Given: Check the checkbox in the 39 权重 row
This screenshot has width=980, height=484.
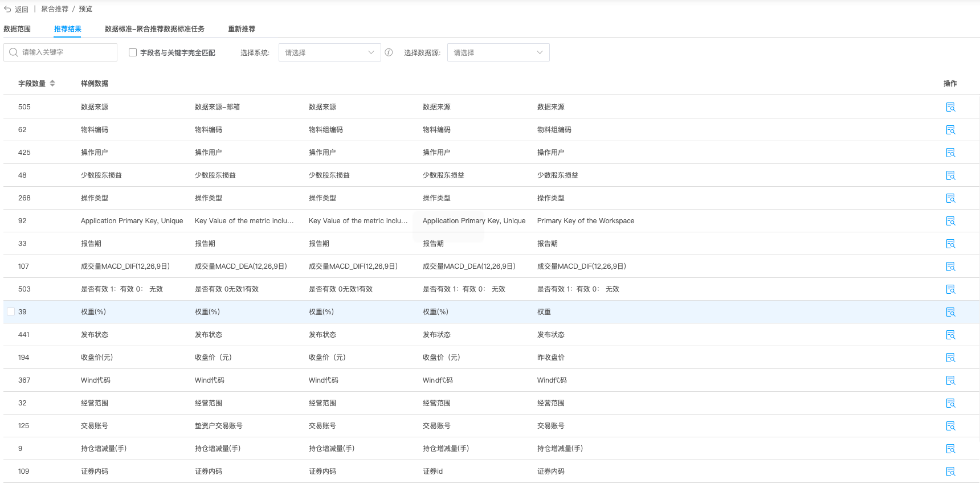Looking at the screenshot, I should pyautogui.click(x=11, y=311).
